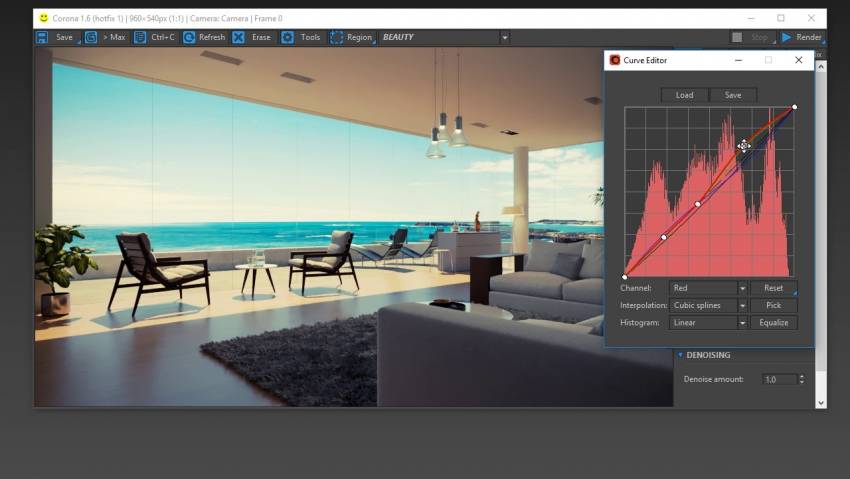Click the Save disk icon in toolbar
This screenshot has height=479, width=850.
(x=42, y=37)
